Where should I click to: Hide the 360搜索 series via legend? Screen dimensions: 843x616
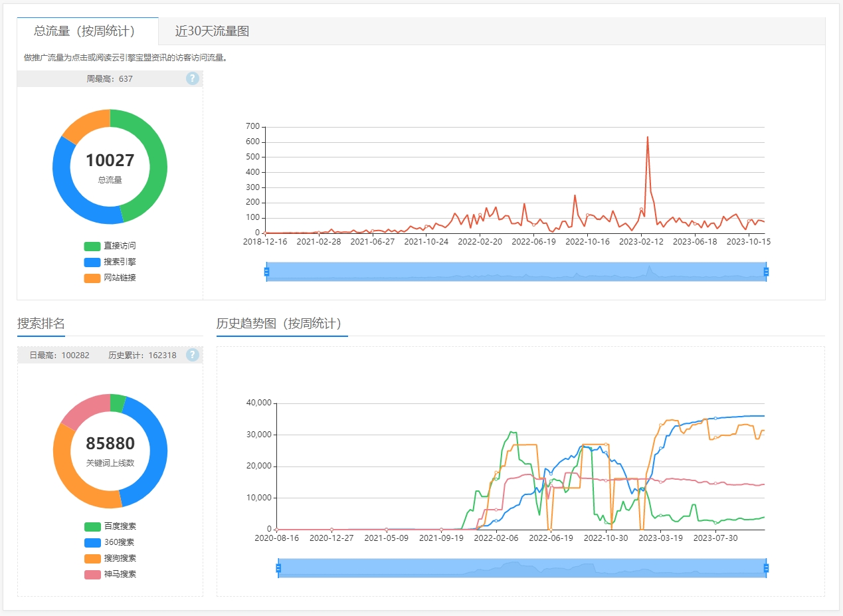110,542
